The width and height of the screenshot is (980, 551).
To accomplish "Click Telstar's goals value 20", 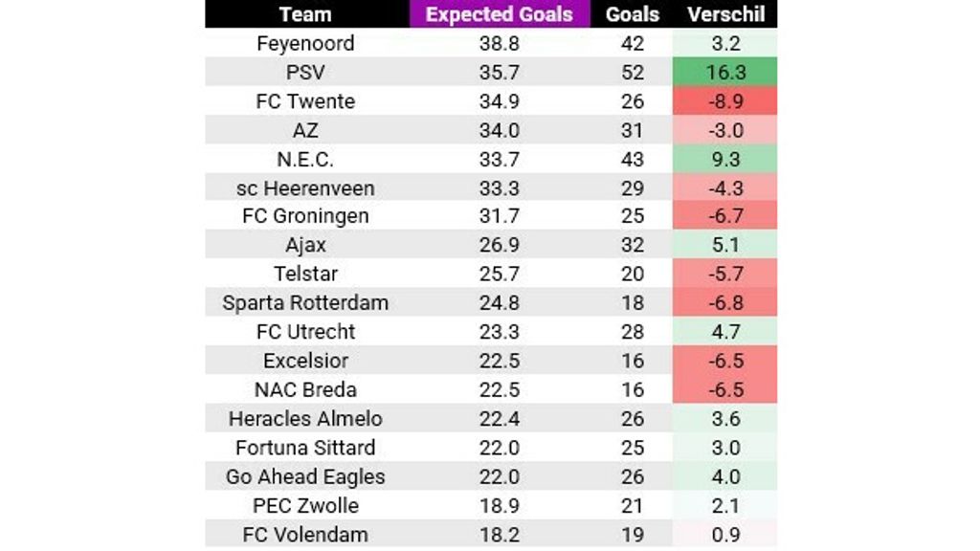I will tap(633, 274).
